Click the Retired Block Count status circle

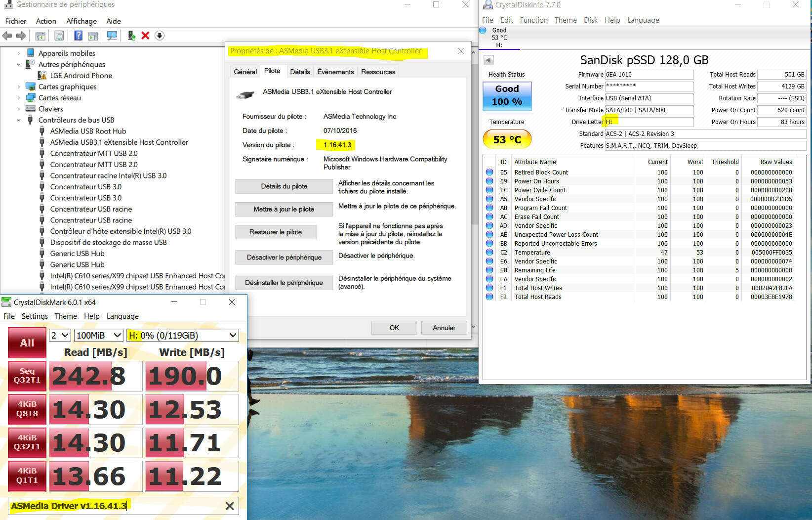pyautogui.click(x=489, y=172)
